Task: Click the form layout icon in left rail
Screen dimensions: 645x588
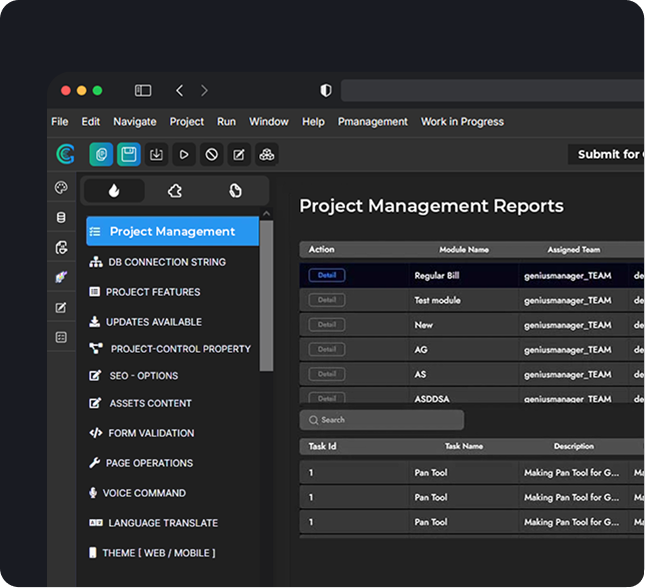Action: point(61,337)
